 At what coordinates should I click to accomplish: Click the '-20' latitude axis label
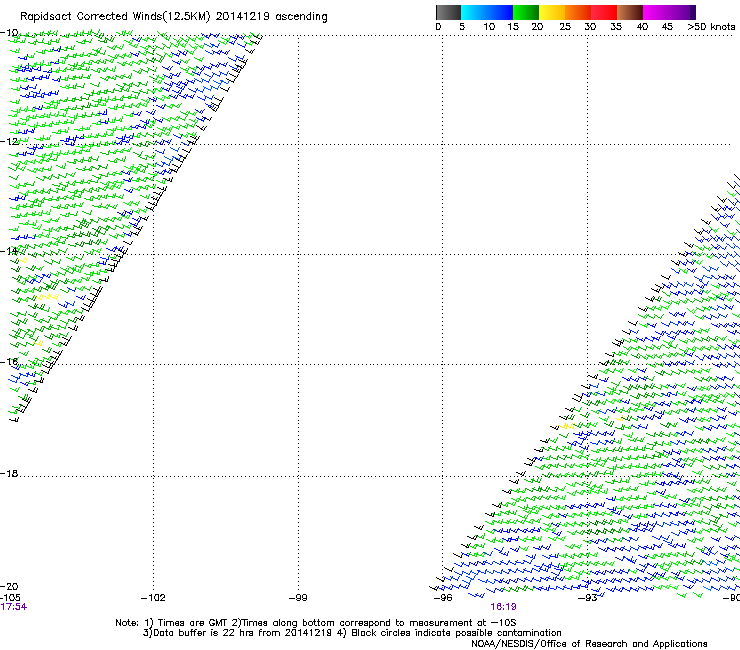pyautogui.click(x=9, y=586)
